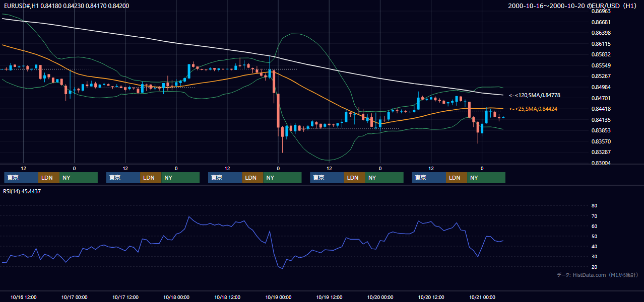Click price axis value 0.86963

(601, 11)
